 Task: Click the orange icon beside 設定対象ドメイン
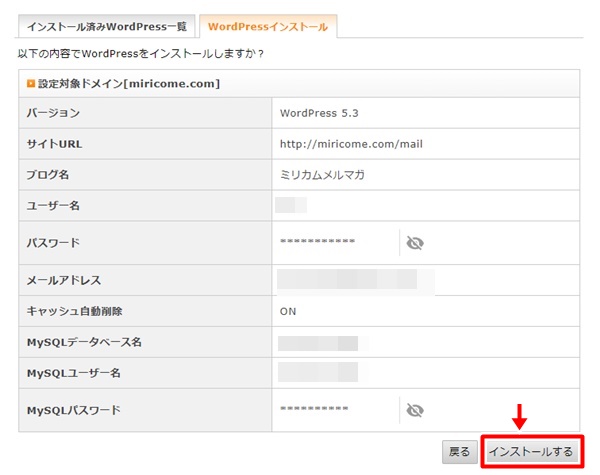point(31,83)
